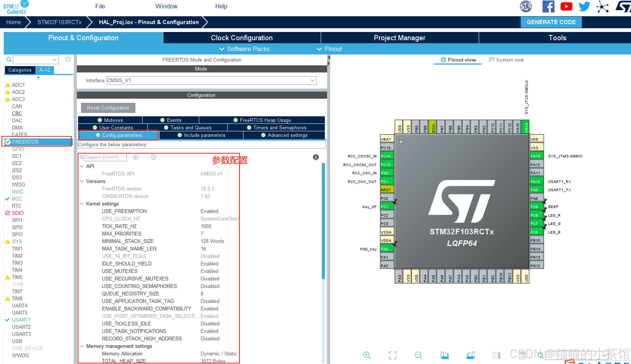Click the parameter info icon

(316, 157)
